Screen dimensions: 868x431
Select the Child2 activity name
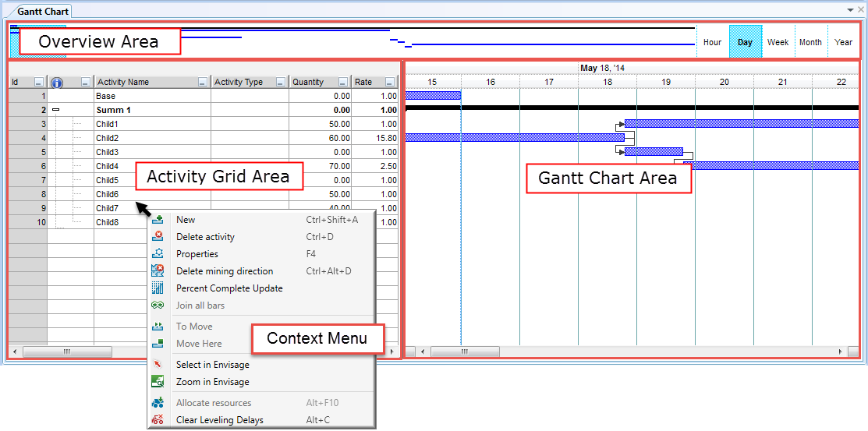(107, 138)
